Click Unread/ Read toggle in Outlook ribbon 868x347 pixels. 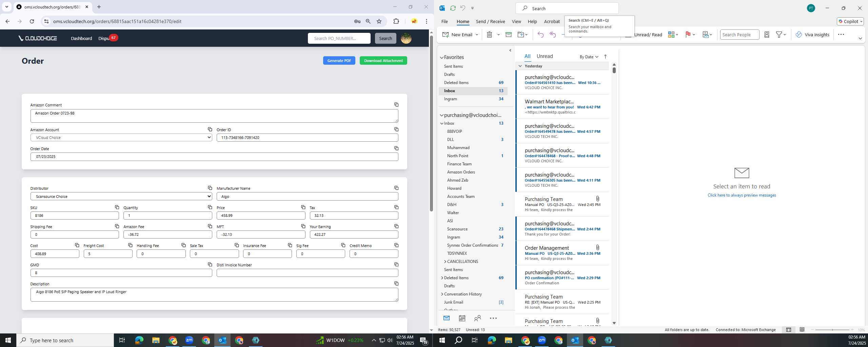pos(648,35)
